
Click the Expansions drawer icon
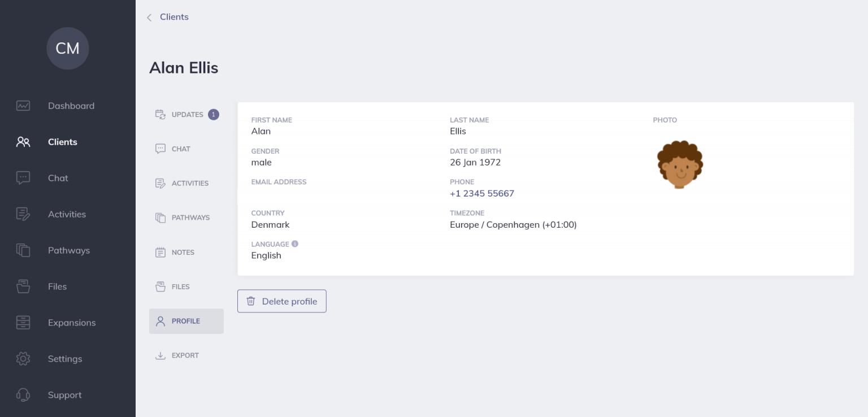click(23, 323)
